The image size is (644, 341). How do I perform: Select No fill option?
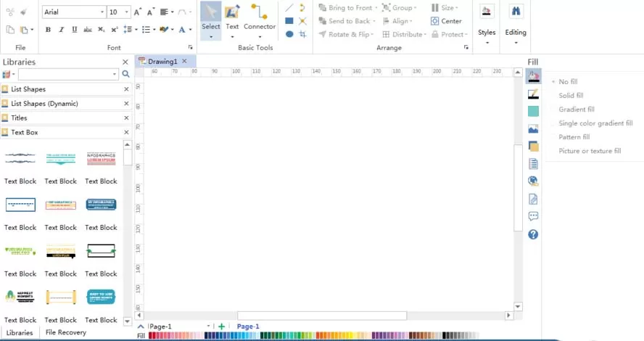pos(568,82)
